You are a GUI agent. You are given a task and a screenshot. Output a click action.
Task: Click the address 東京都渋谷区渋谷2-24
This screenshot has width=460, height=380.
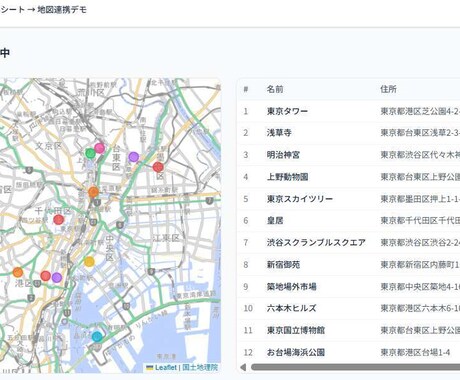pos(420,242)
